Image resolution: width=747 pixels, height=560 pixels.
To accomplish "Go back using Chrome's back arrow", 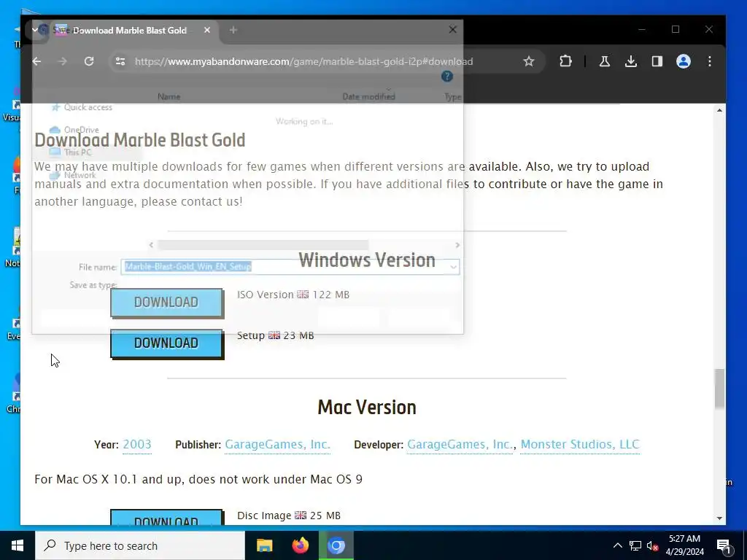I will coord(36,61).
